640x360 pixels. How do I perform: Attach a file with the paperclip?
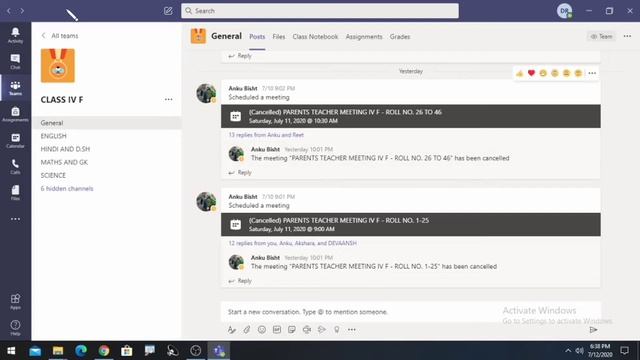point(247,329)
